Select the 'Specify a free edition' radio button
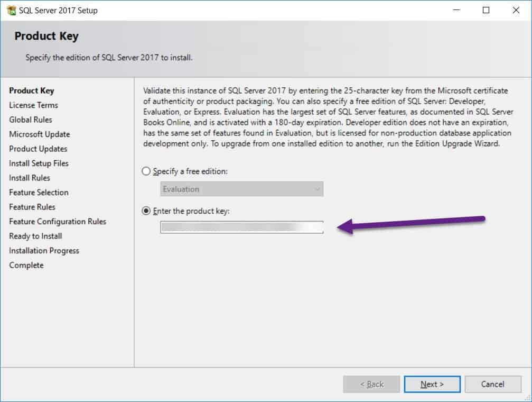Image resolution: width=532 pixels, height=402 pixels. coord(146,171)
